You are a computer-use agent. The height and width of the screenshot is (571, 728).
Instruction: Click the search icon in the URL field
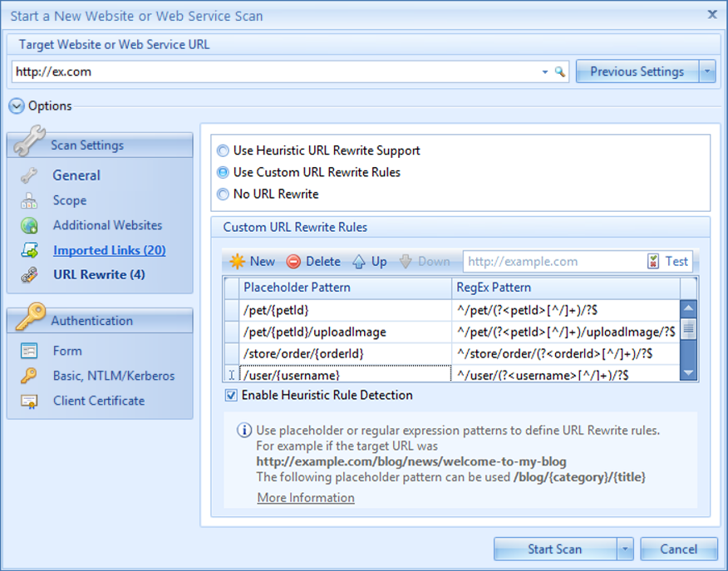point(560,72)
